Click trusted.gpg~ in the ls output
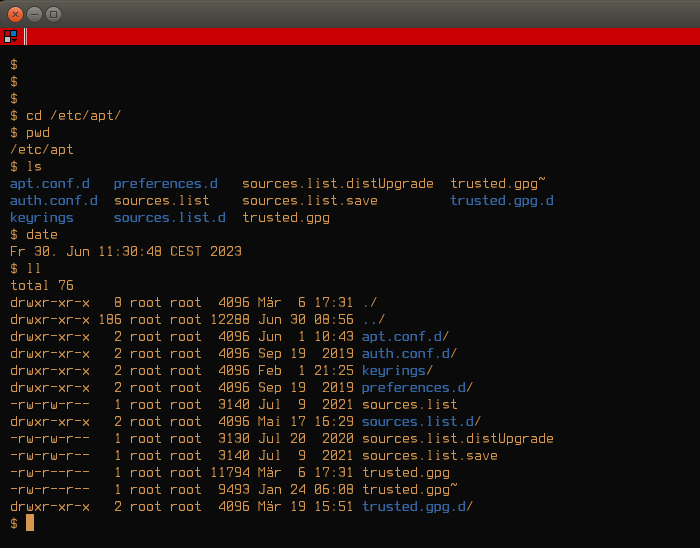Image resolution: width=700 pixels, height=548 pixels. pos(498,184)
